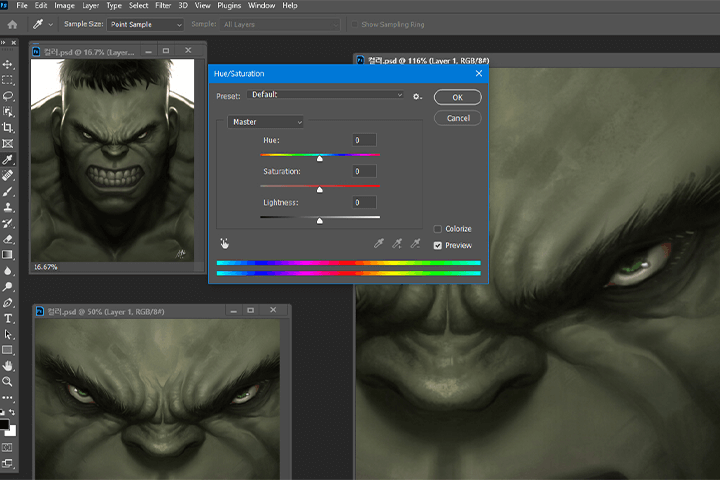Image resolution: width=720 pixels, height=480 pixels.
Task: Open the Select menu
Action: (x=138, y=6)
